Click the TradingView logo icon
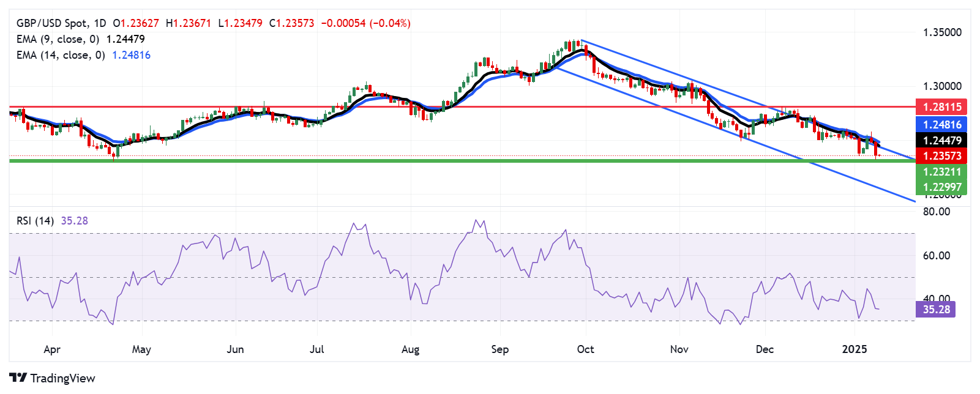The height and width of the screenshot is (394, 980). (18, 378)
